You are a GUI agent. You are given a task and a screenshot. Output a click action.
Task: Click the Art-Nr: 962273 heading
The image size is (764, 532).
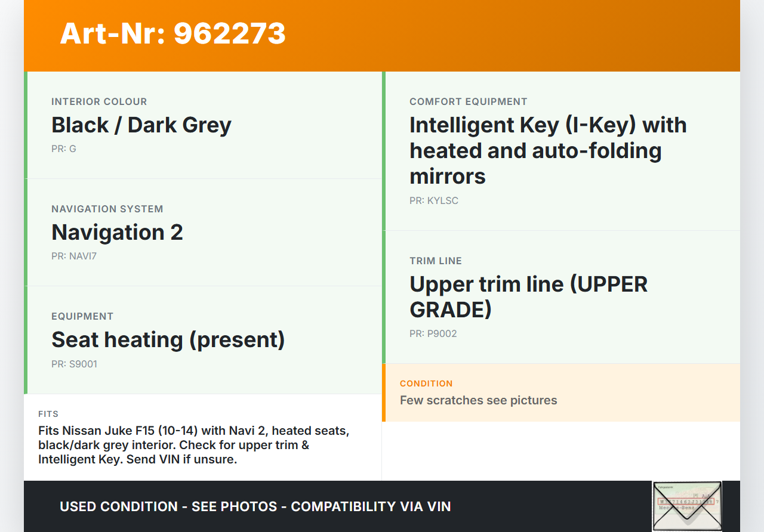(172, 33)
